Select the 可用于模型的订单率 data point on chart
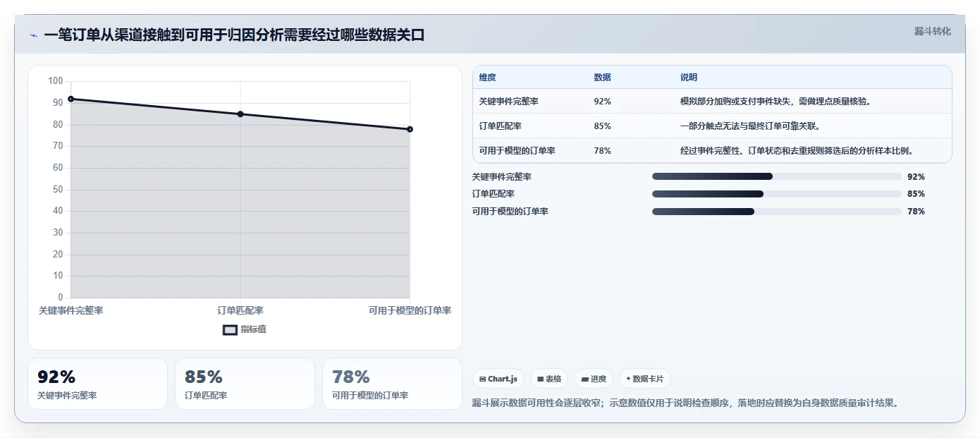The width and height of the screenshot is (980, 438). pos(410,129)
